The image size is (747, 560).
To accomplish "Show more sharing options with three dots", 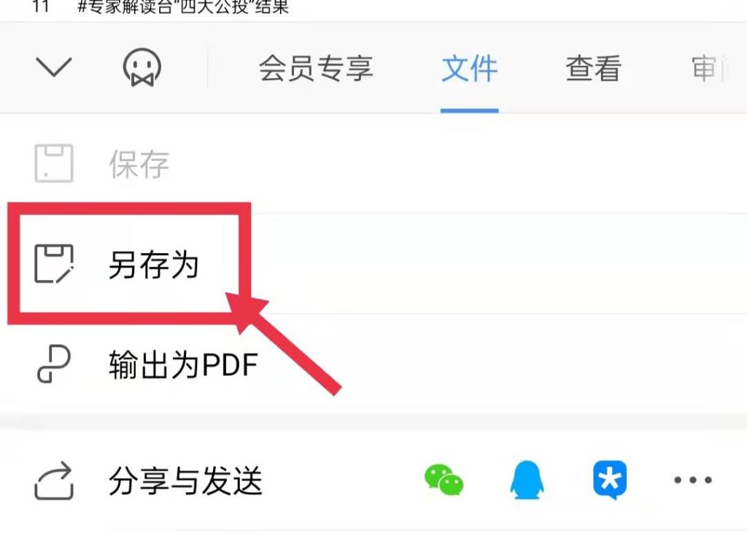I will pos(693,480).
